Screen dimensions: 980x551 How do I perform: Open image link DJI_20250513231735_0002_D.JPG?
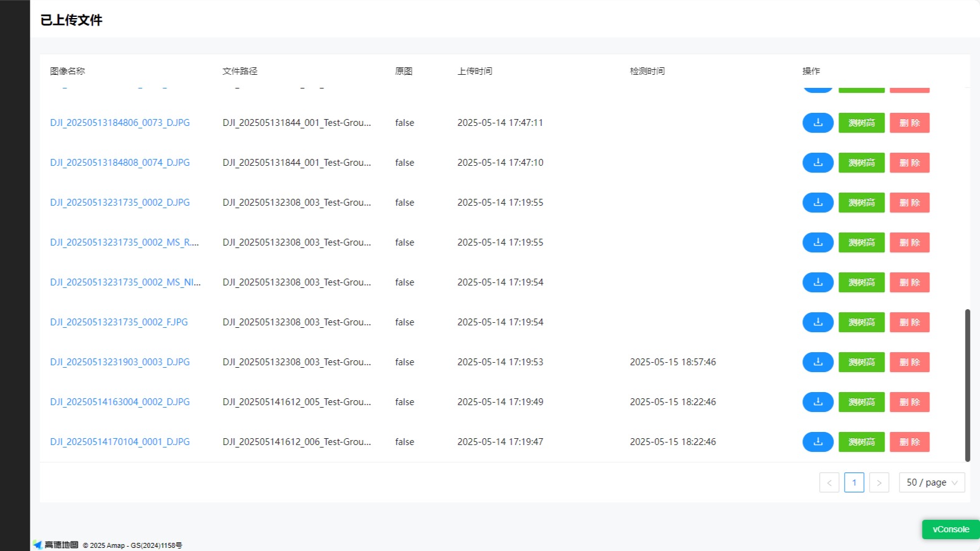[x=120, y=203]
